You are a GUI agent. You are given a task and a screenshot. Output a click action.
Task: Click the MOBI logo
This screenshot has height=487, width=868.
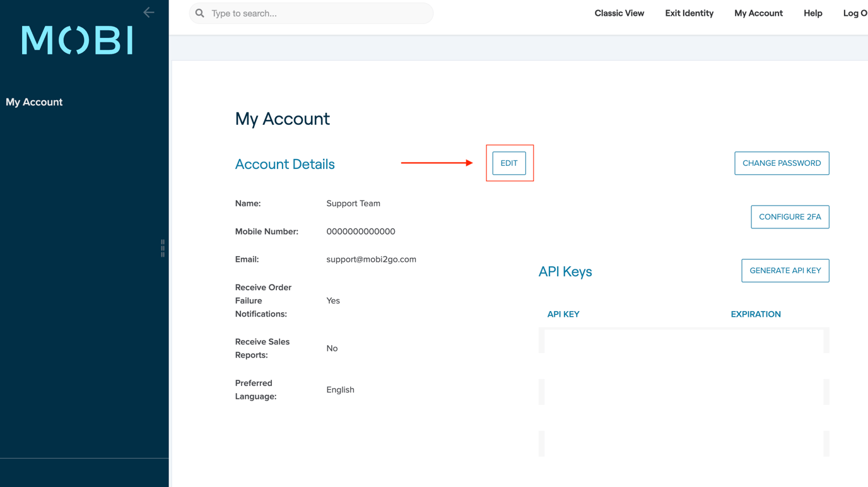76,39
